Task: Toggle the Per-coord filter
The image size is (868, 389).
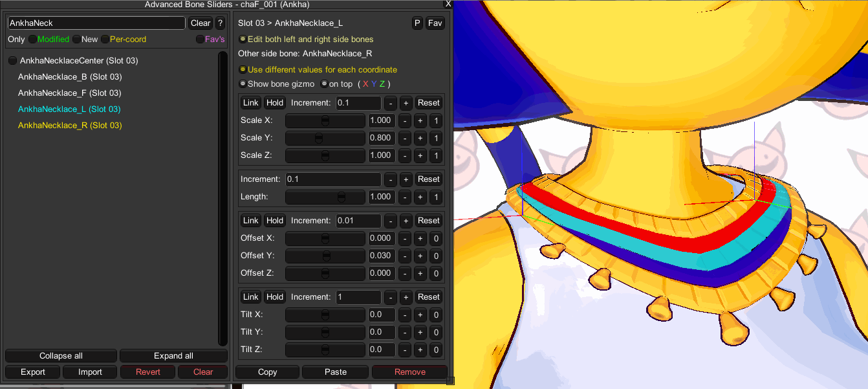Action: pos(124,39)
